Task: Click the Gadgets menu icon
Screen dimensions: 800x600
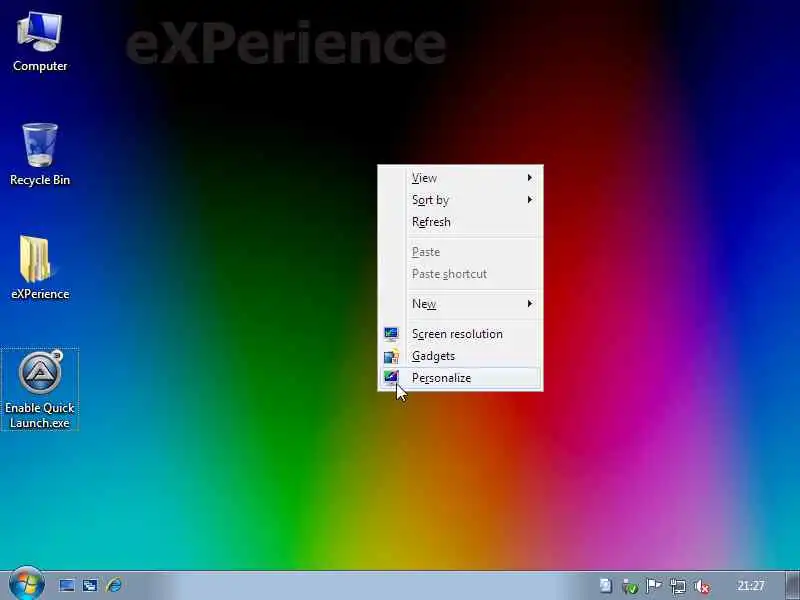Action: coord(391,356)
